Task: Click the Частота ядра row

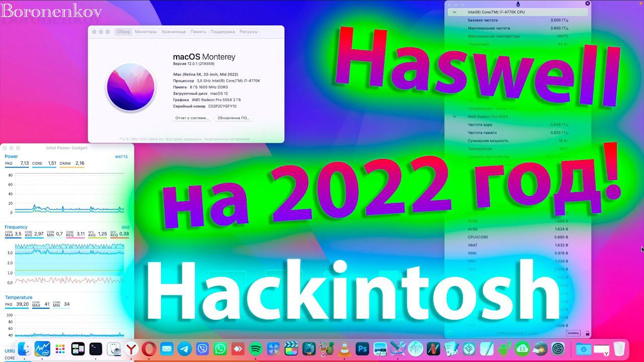Action: (518, 125)
